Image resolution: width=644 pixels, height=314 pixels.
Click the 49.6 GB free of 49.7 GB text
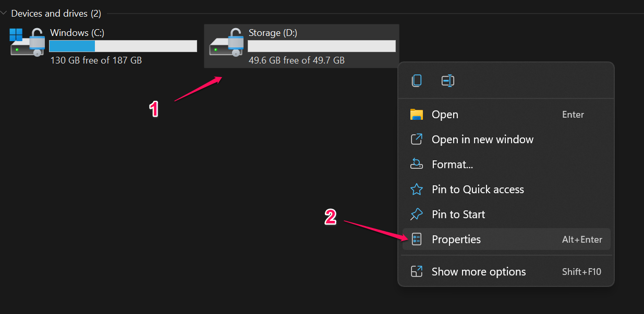tap(296, 60)
